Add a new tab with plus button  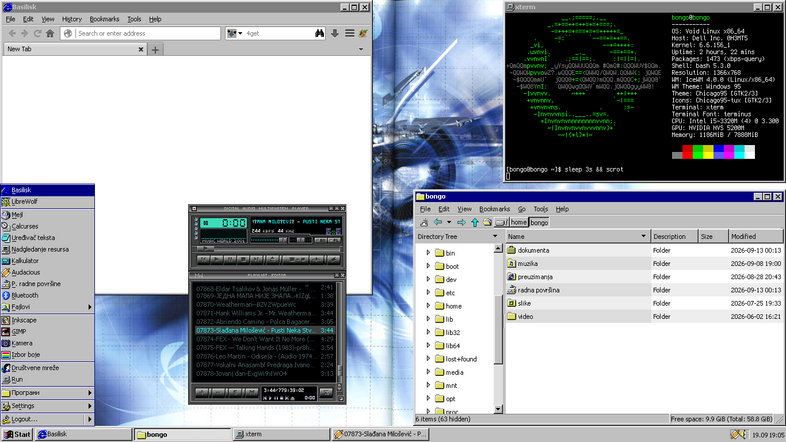click(155, 50)
